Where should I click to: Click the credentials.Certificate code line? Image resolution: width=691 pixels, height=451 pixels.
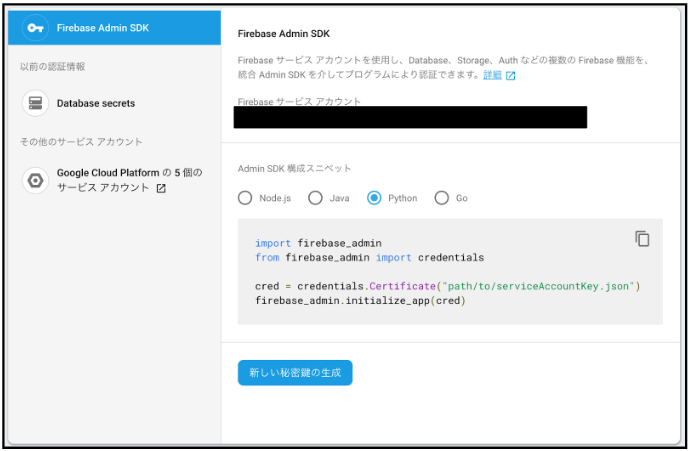tap(447, 286)
